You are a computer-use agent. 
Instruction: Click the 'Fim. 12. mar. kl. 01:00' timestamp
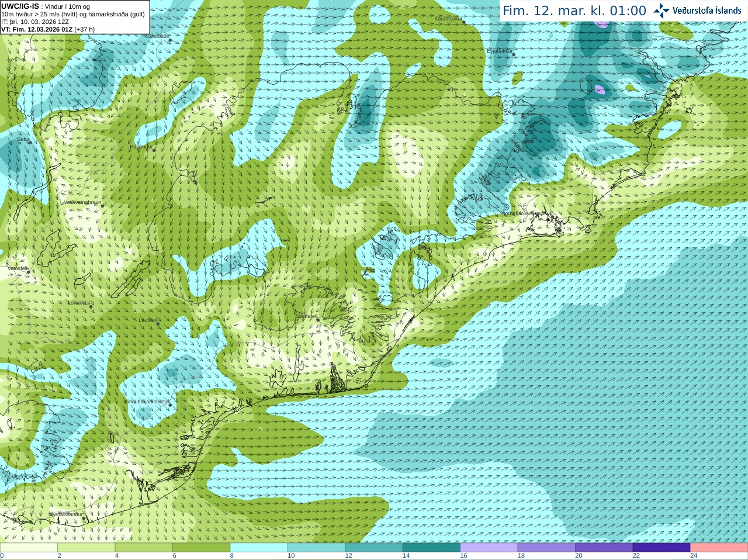574,11
